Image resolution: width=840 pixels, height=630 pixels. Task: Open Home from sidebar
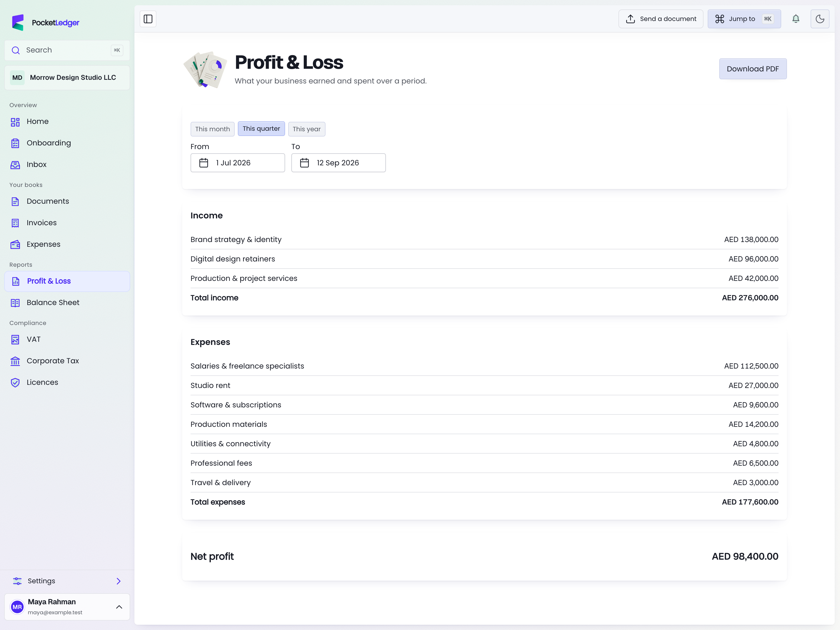coord(67,122)
